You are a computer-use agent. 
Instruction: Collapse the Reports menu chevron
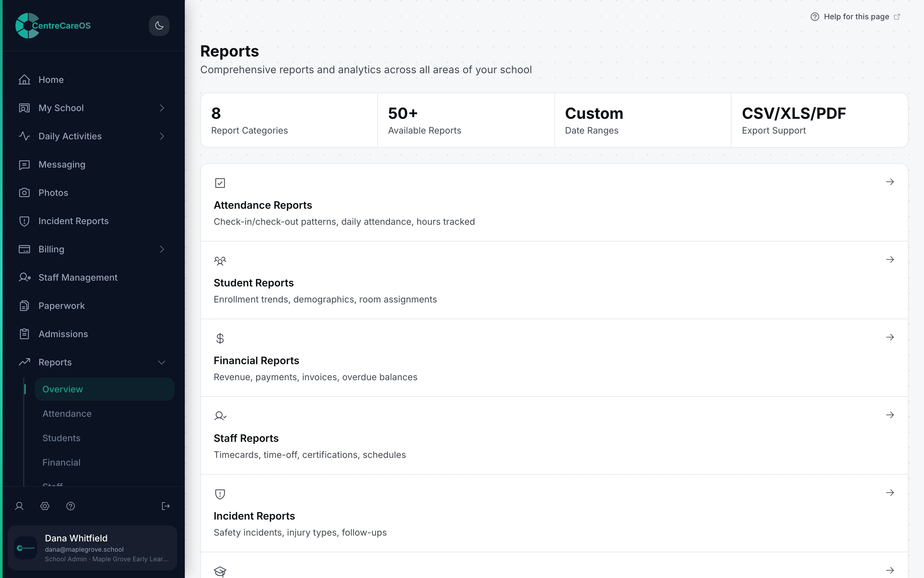[x=162, y=363]
